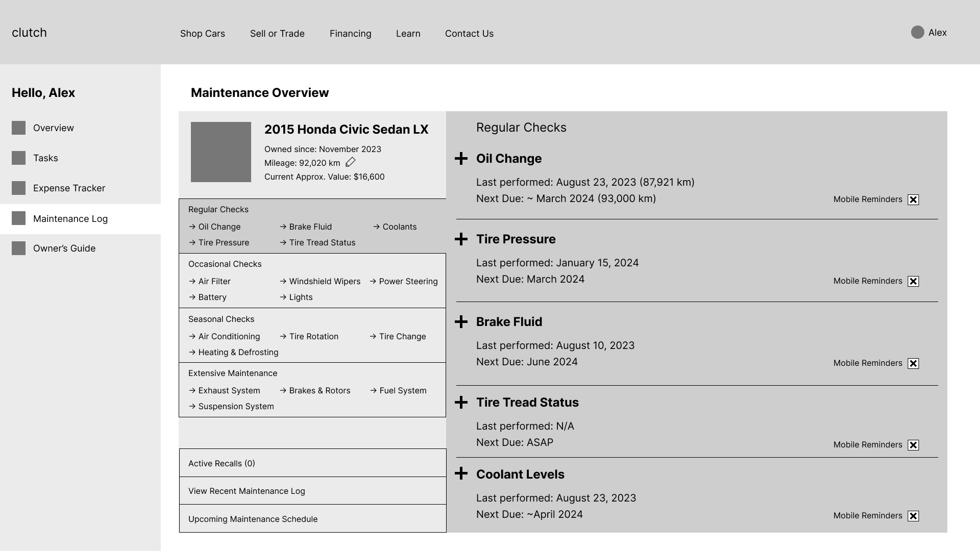Open Sell or Trade in the top nav
The height and width of the screenshot is (551, 980).
point(277,34)
